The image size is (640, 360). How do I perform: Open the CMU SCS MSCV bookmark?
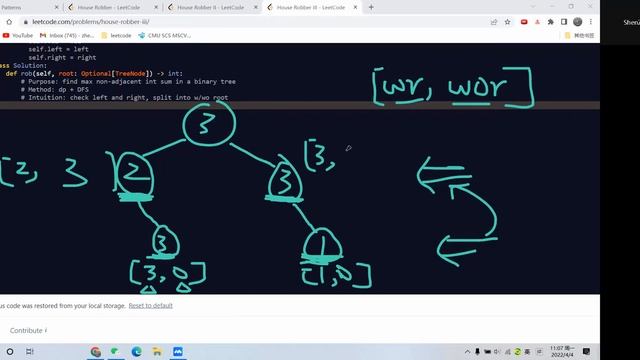(164, 36)
